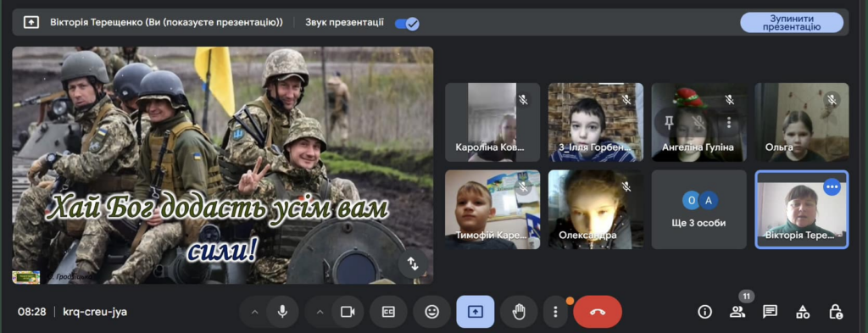Raise your hand
This screenshot has height=333, width=868.
pos(519,312)
